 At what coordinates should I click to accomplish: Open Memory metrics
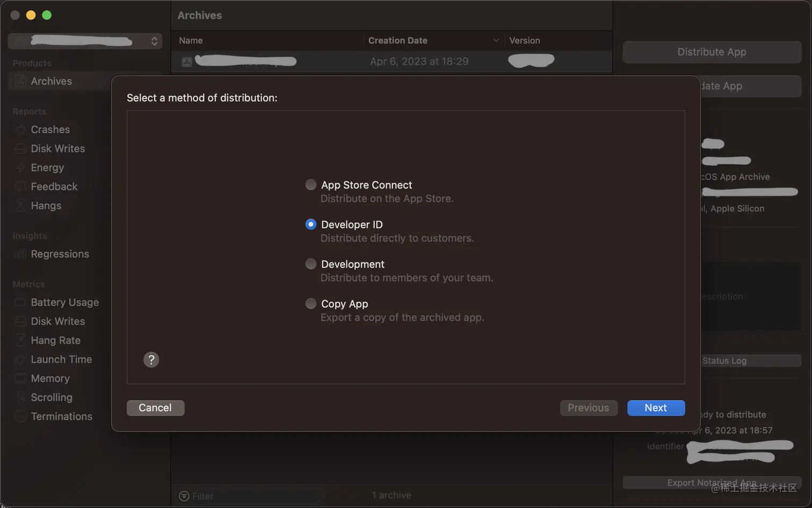50,379
